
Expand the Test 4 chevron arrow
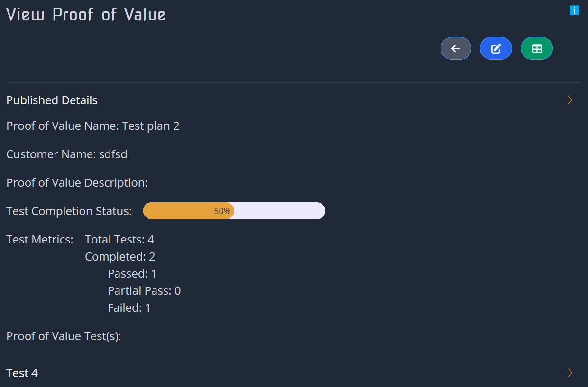(x=570, y=373)
